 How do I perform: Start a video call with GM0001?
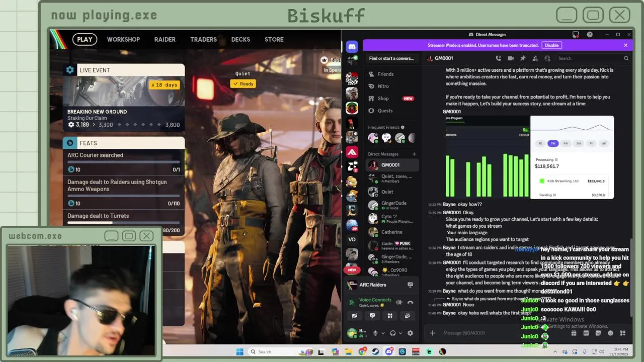(510, 58)
